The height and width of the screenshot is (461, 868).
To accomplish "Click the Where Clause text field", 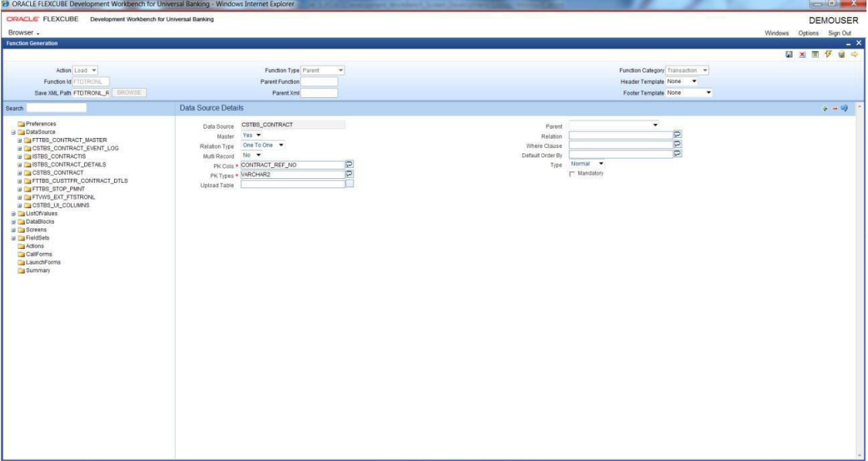I will pyautogui.click(x=621, y=144).
